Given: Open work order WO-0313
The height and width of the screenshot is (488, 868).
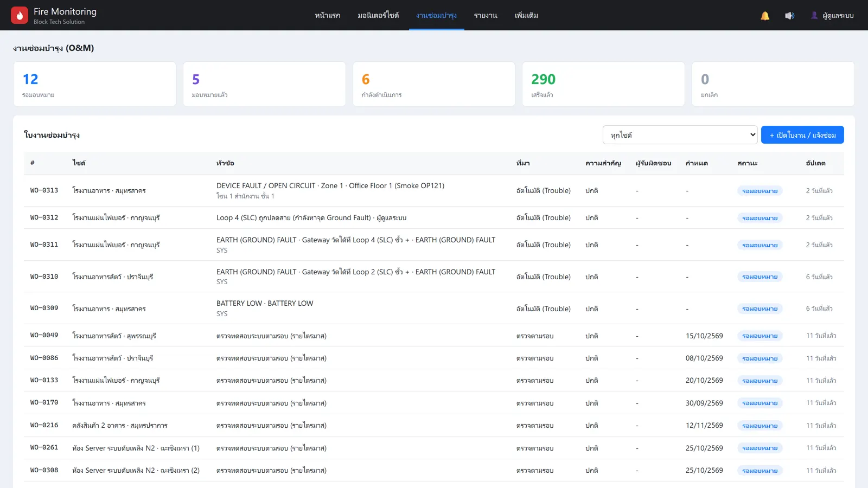Looking at the screenshot, I should [x=434, y=190].
